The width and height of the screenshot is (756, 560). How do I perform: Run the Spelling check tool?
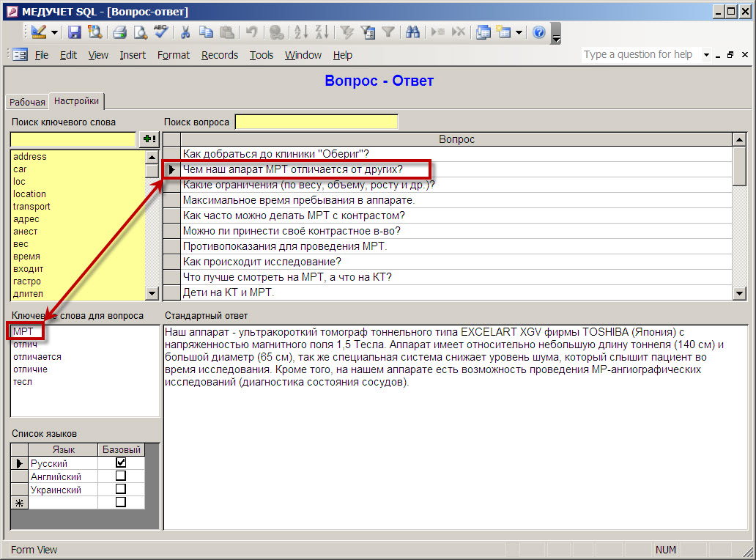(161, 32)
